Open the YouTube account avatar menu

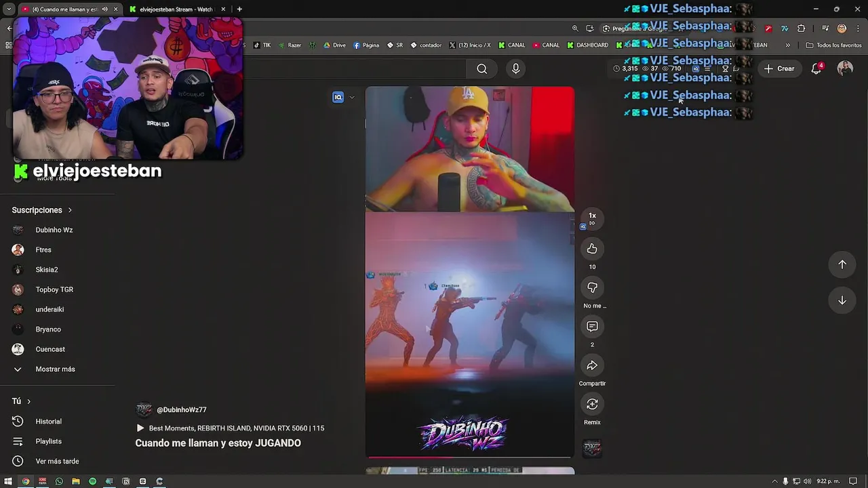pyautogui.click(x=845, y=68)
